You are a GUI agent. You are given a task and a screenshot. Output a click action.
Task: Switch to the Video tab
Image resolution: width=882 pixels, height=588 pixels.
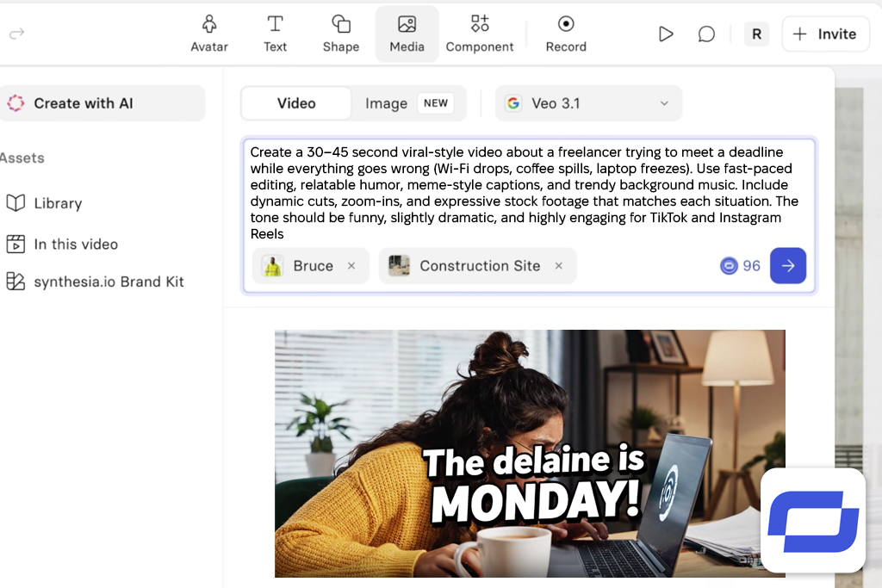coord(296,103)
